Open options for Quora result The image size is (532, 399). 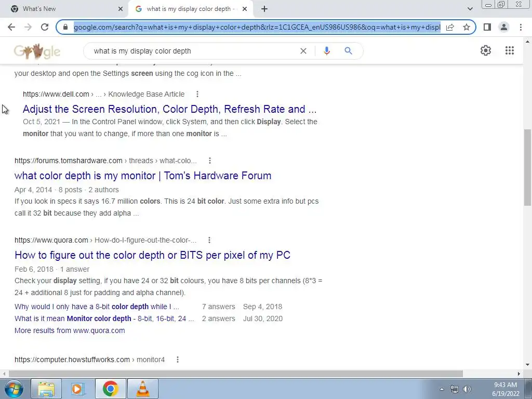[209, 240]
